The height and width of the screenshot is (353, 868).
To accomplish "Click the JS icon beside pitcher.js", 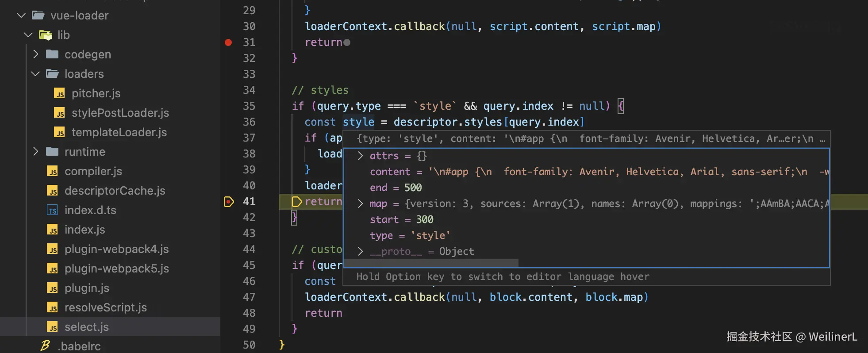I will click(x=59, y=93).
